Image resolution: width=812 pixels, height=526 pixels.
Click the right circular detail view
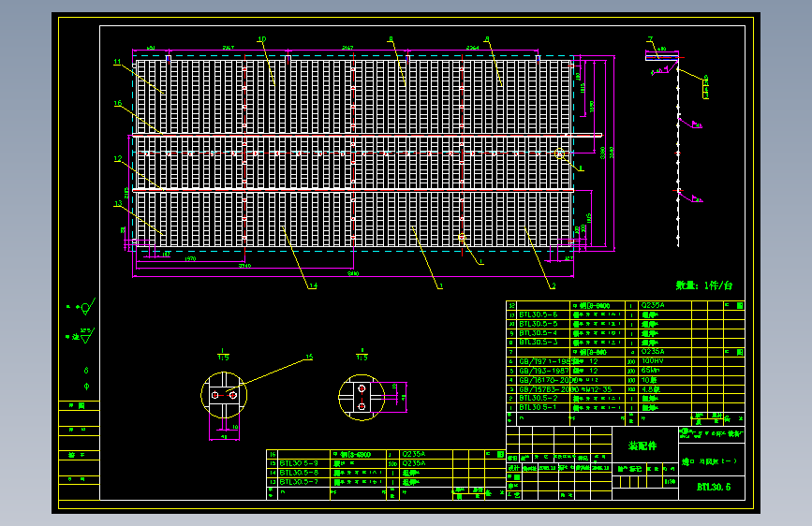pos(362,397)
